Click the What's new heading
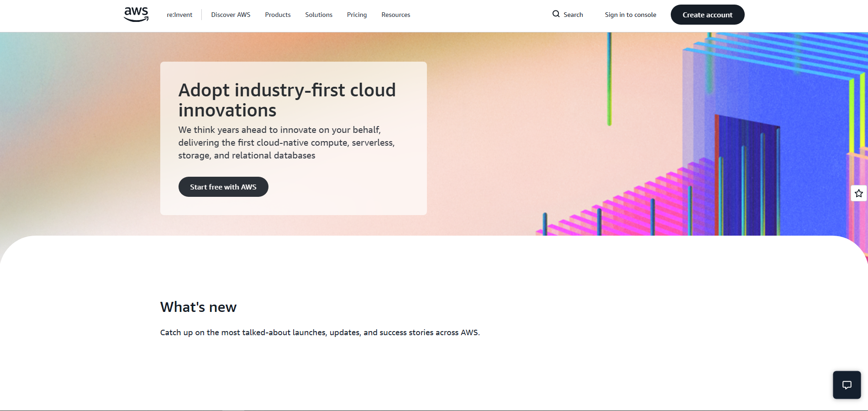The width and height of the screenshot is (868, 411). (198, 307)
